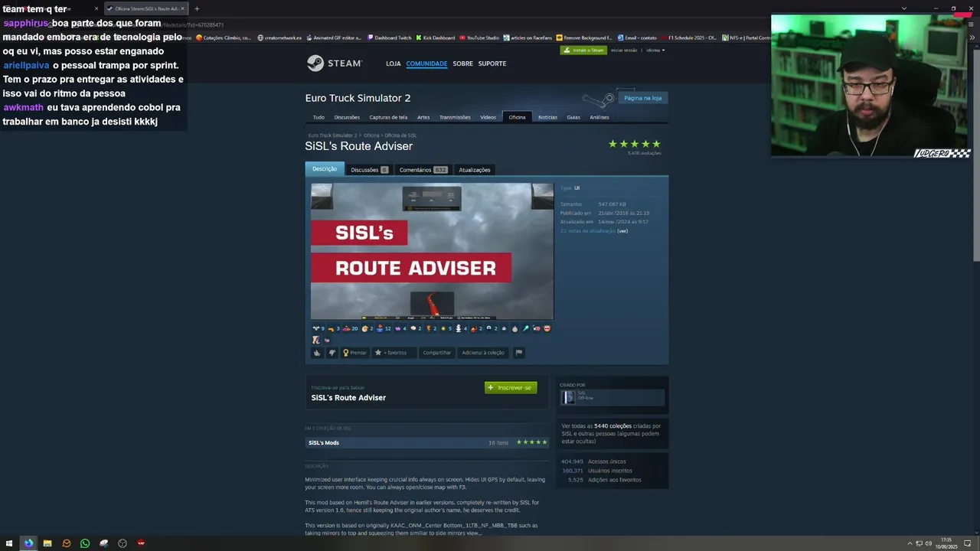
Task: Click the iniciar sessão link
Action: [x=624, y=50]
